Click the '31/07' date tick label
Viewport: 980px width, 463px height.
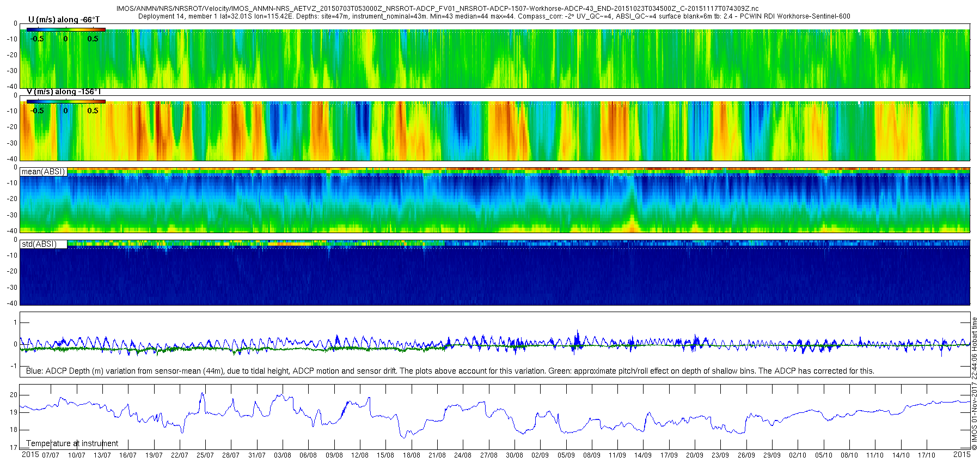pyautogui.click(x=256, y=455)
